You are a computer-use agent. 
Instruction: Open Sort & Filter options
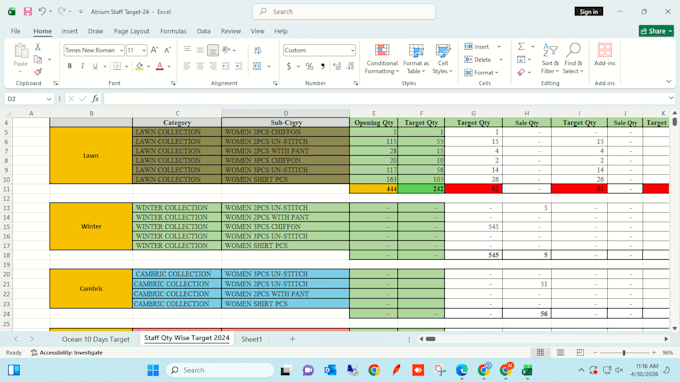pyautogui.click(x=550, y=59)
